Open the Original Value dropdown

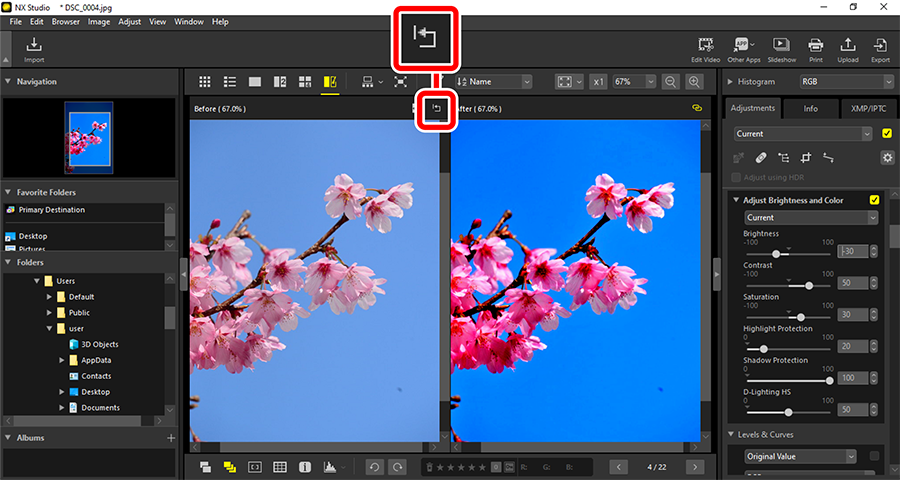point(800,456)
